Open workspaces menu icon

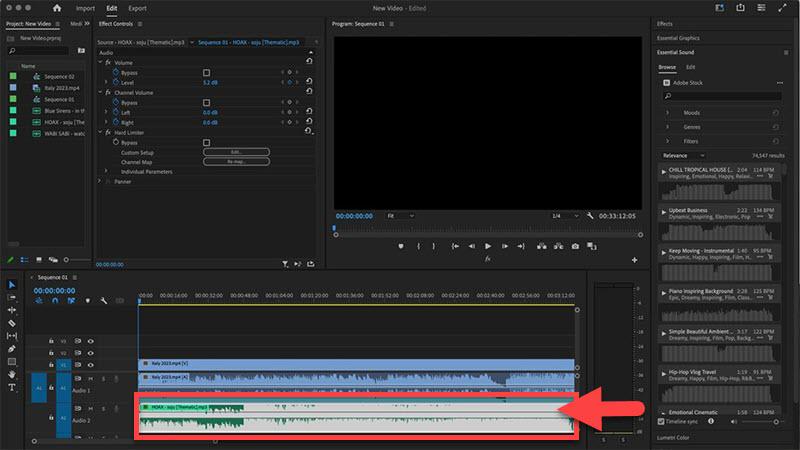click(761, 8)
